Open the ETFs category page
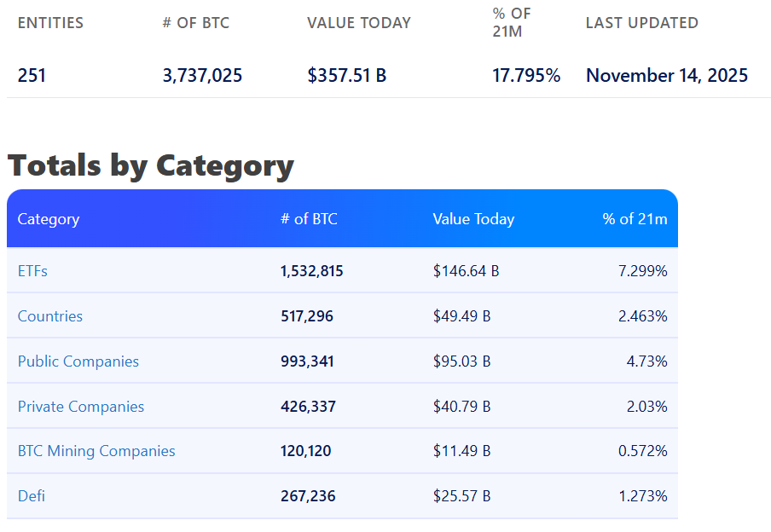771x532 pixels. [32, 270]
